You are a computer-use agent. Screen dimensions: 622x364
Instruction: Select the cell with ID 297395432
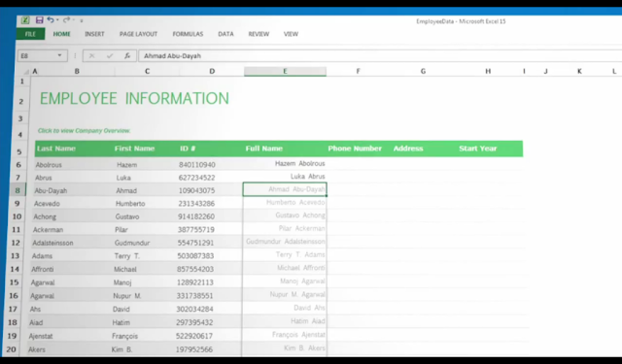click(x=194, y=323)
